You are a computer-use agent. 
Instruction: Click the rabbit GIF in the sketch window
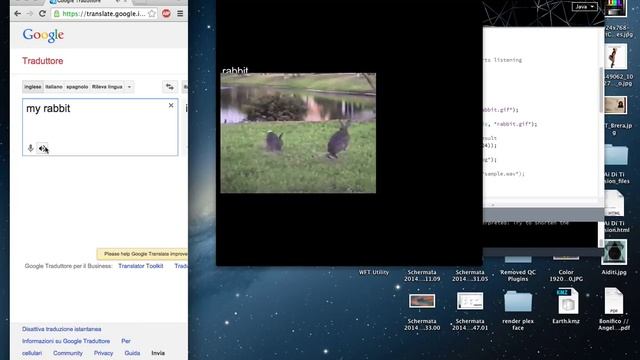298,133
